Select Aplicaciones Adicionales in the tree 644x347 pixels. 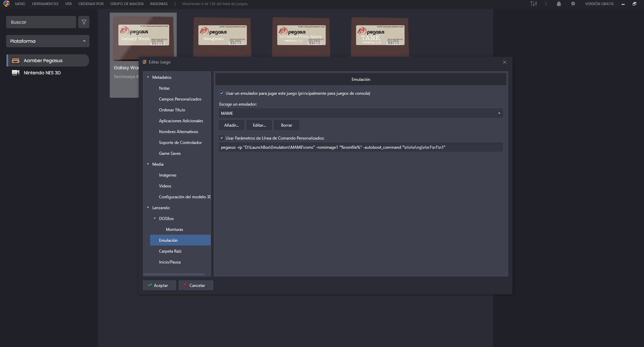tap(181, 121)
